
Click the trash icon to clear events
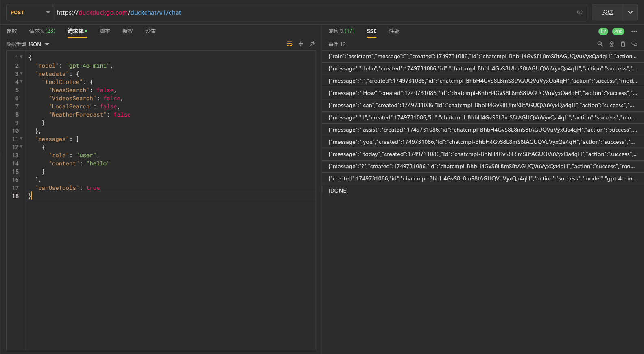[623, 44]
